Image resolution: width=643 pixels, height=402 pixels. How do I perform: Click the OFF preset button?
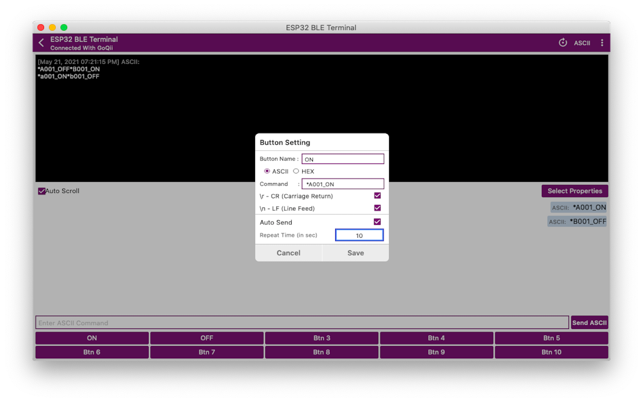click(x=207, y=338)
